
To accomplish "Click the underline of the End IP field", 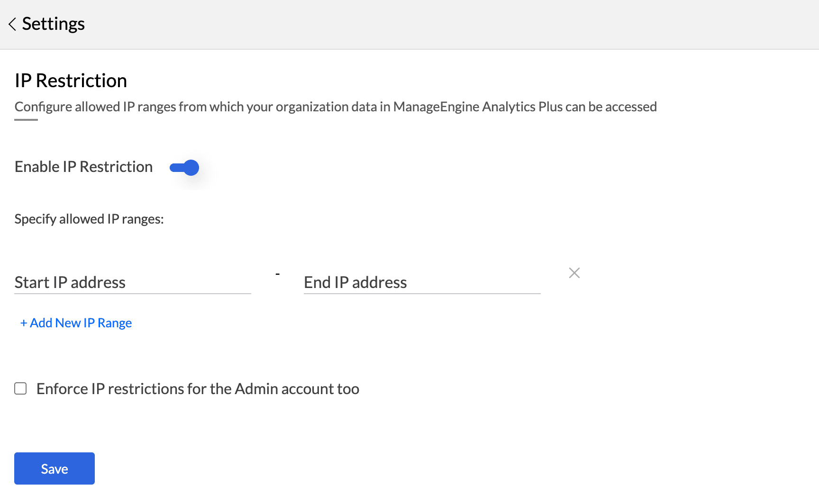I will tap(421, 294).
